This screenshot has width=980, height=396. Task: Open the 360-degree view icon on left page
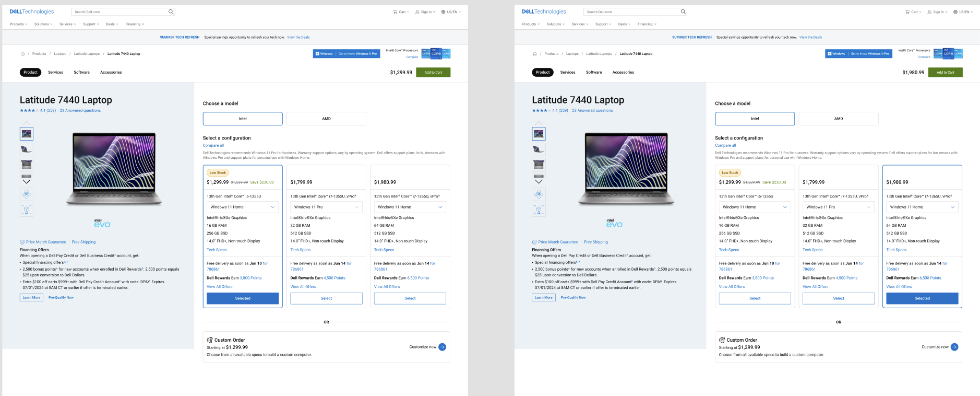tap(27, 194)
